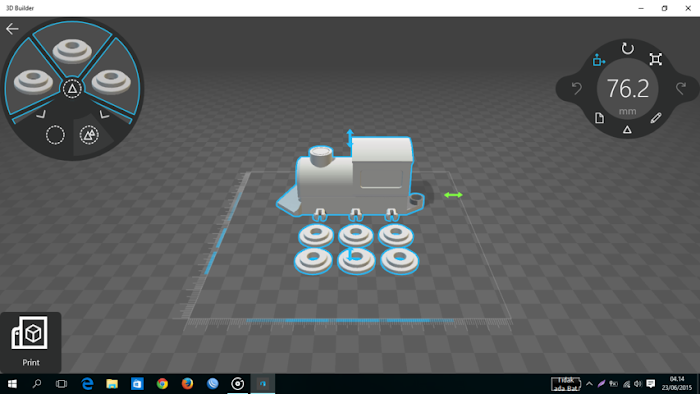This screenshot has height=394, width=700.
Task: Activate the Scale tool icon
Action: 655,59
